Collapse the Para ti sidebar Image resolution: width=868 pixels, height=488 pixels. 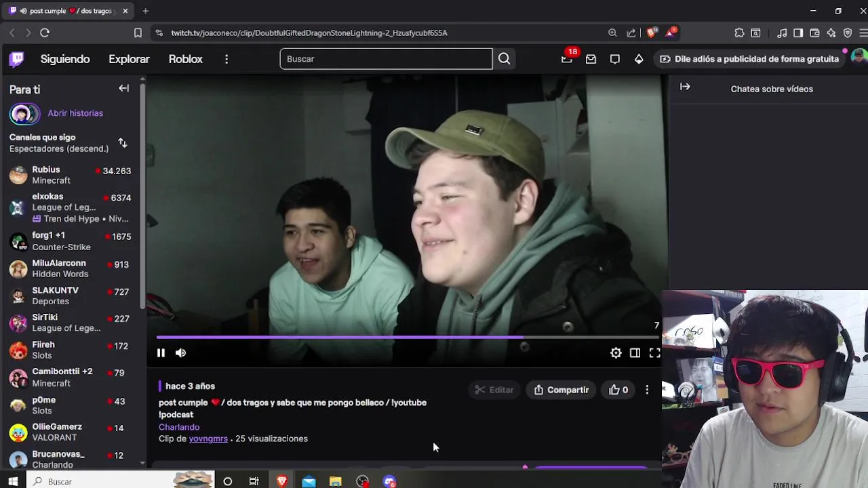[x=123, y=88]
